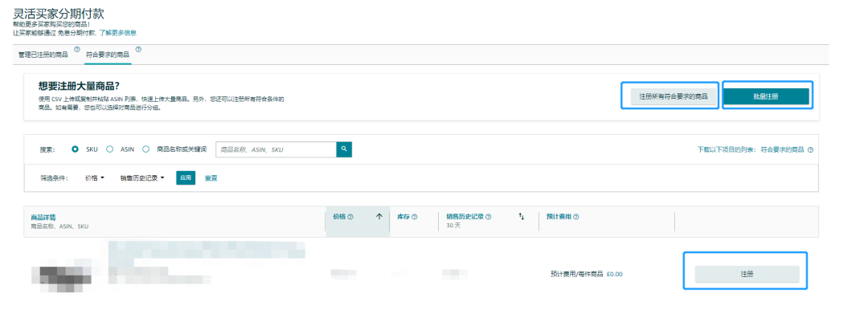
Task: Click the help icon beside 销售历史记录 header
Action: click(x=489, y=217)
